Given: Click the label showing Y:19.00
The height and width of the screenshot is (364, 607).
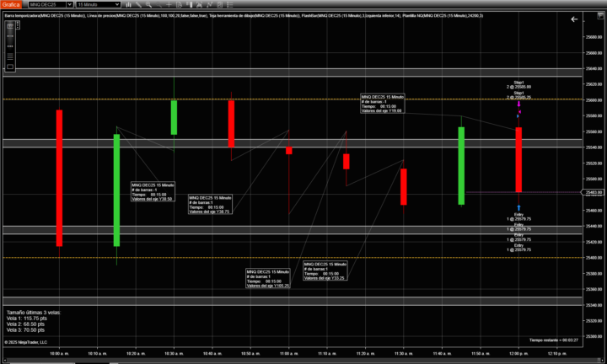Looking at the screenshot, I should pos(383,104).
